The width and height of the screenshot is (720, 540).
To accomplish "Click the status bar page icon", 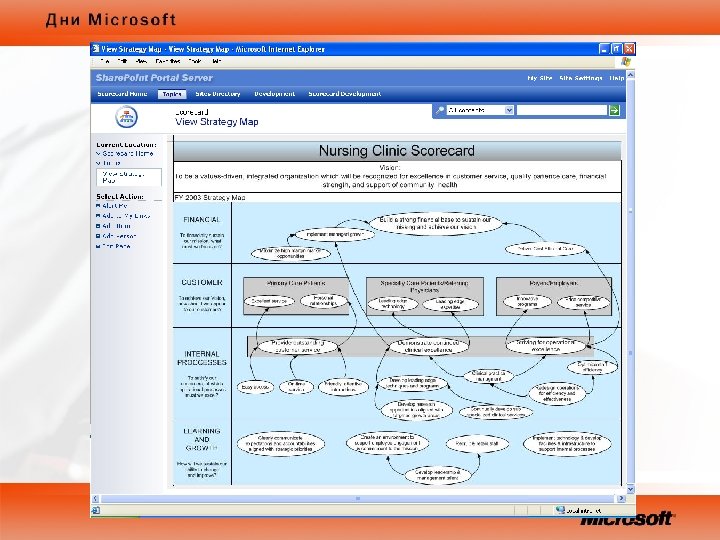I will click(96, 510).
